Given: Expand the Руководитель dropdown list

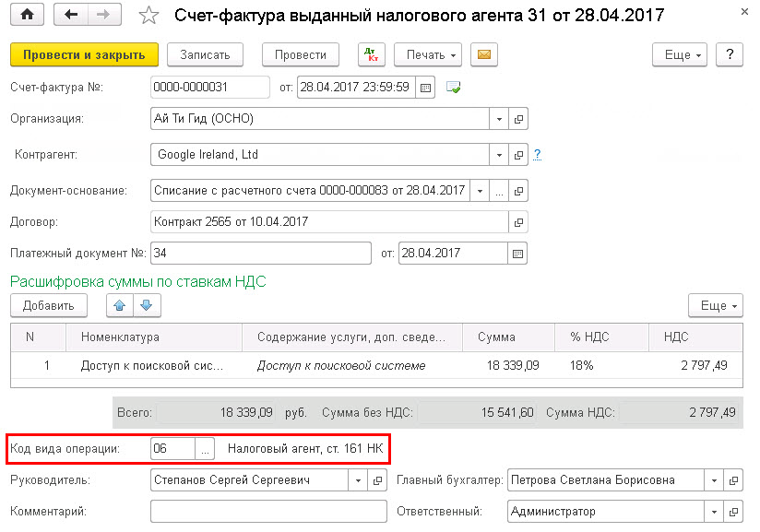Looking at the screenshot, I should [x=357, y=480].
